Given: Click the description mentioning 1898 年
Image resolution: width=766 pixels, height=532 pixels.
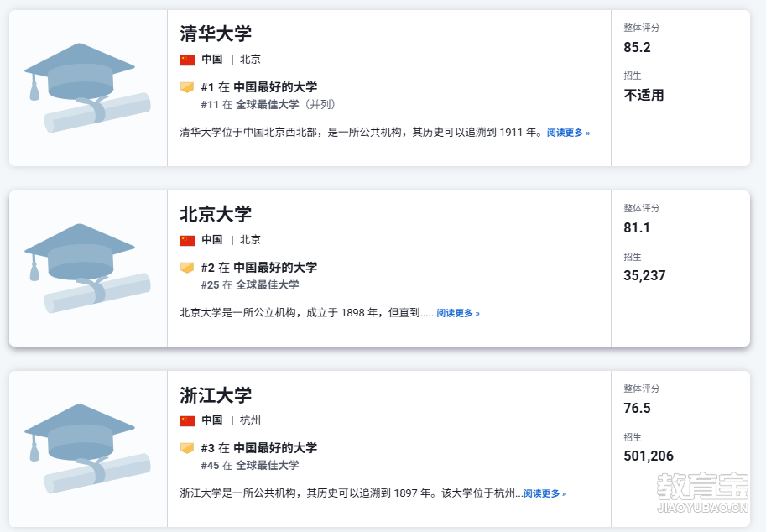Looking at the screenshot, I should [x=308, y=313].
